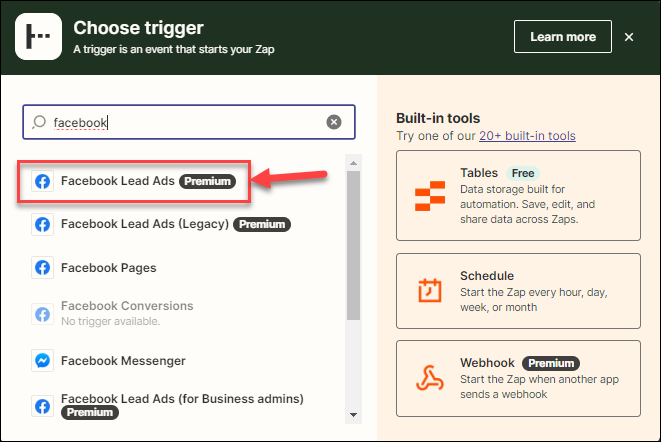Click the results list scroll up arrow
Viewport: 661px width, 442px height.
click(x=353, y=163)
